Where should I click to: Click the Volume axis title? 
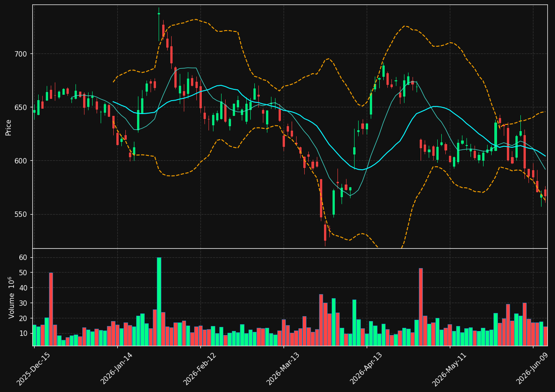point(11,298)
